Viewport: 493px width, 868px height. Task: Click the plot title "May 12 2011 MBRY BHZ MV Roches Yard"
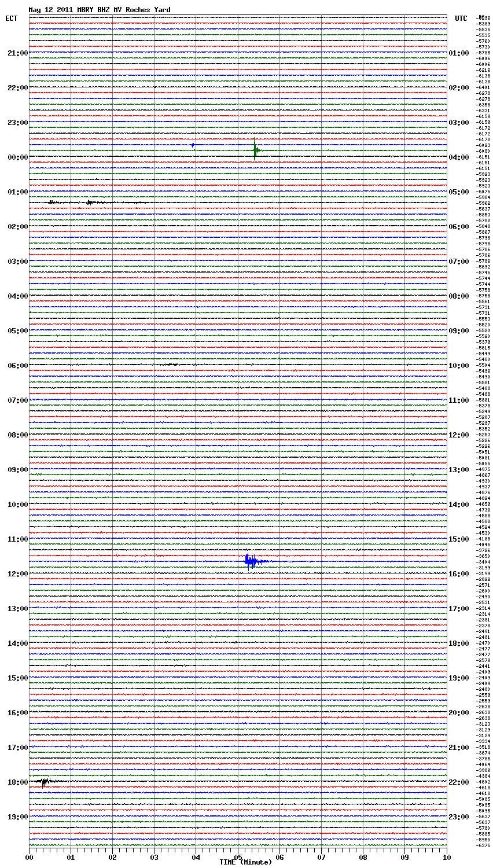tap(100, 10)
